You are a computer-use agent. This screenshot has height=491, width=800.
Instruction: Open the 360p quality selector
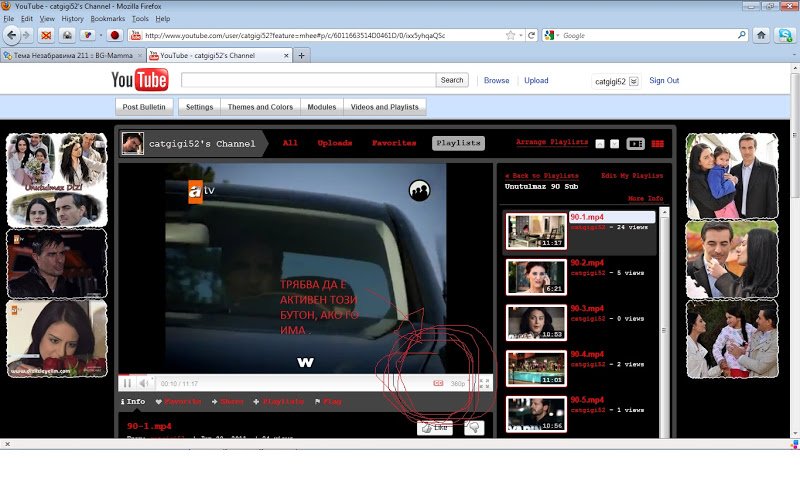pyautogui.click(x=458, y=383)
